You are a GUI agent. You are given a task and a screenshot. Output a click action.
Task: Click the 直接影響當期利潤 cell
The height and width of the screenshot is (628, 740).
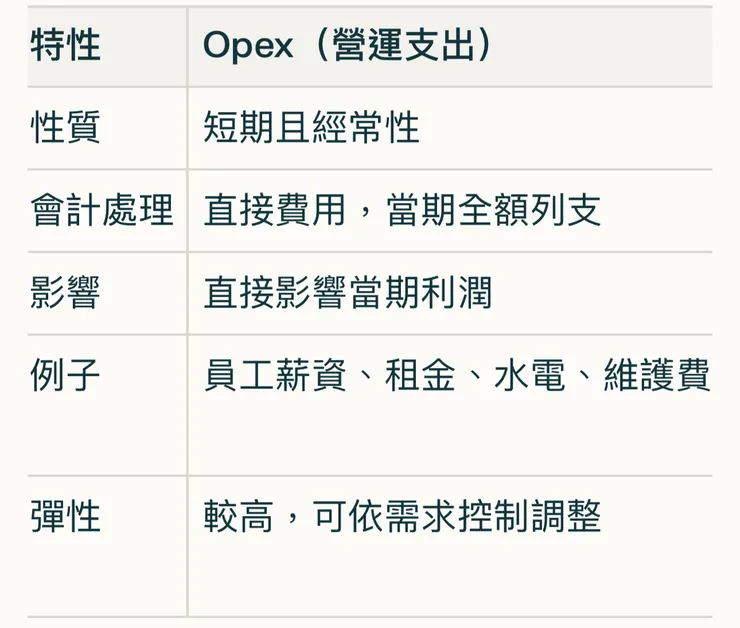347,293
